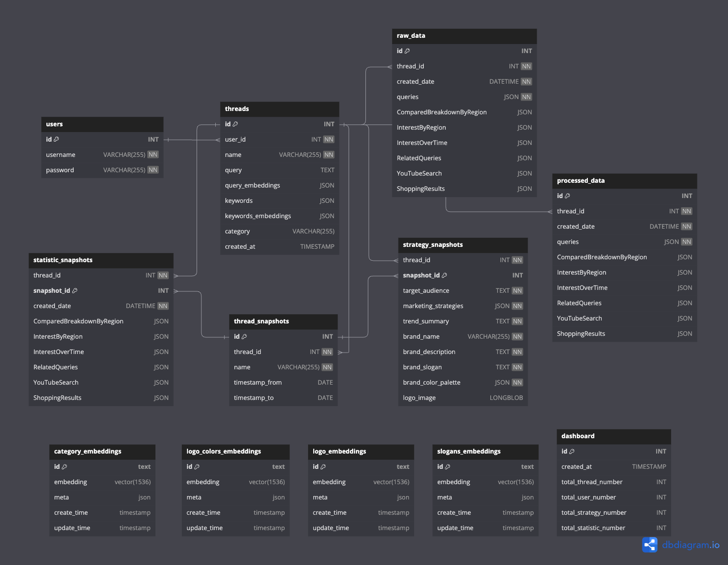This screenshot has height=565, width=728.
Task: Click InterestByRegion row in statistic_snapshots
Action: click(101, 337)
